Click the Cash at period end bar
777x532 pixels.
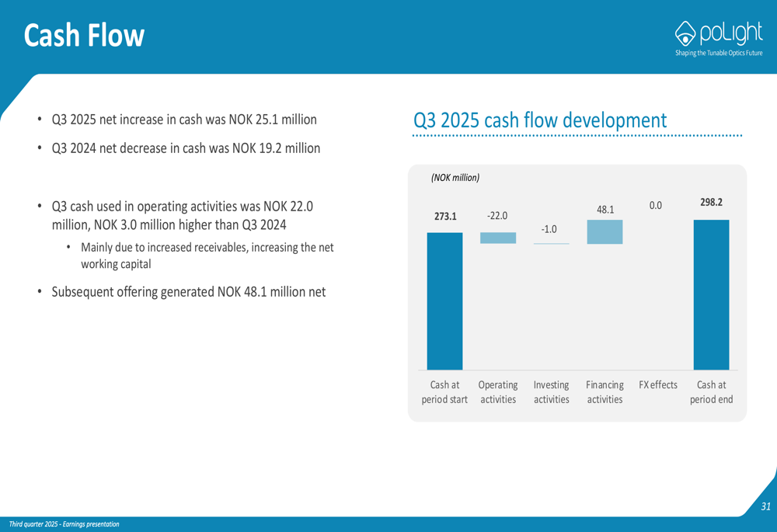coord(711,294)
